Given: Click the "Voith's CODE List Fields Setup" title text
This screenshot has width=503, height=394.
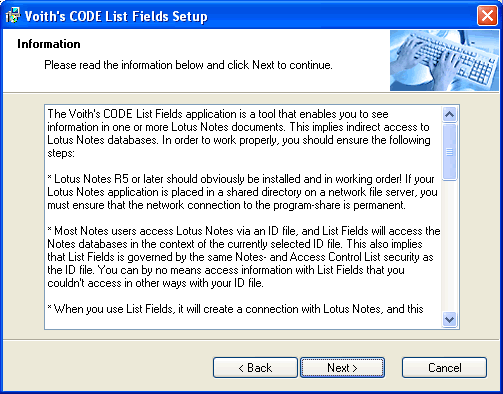Looking at the screenshot, I should [x=116, y=16].
